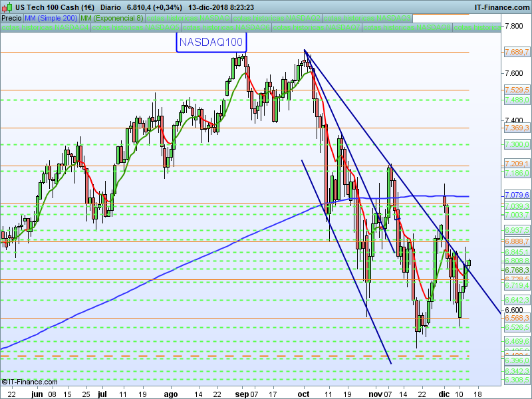The height and width of the screenshot is (399, 532).
Task: Click the 7.529,5 price level label
Action: point(517,90)
